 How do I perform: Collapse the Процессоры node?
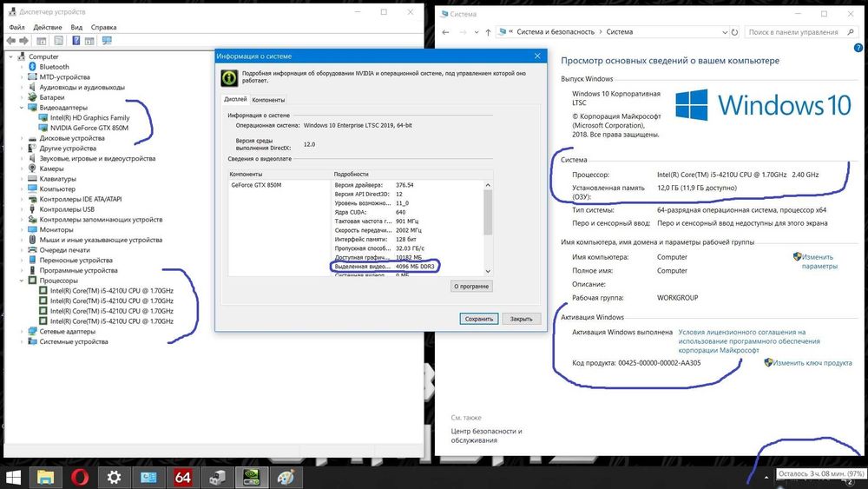pyautogui.click(x=22, y=281)
